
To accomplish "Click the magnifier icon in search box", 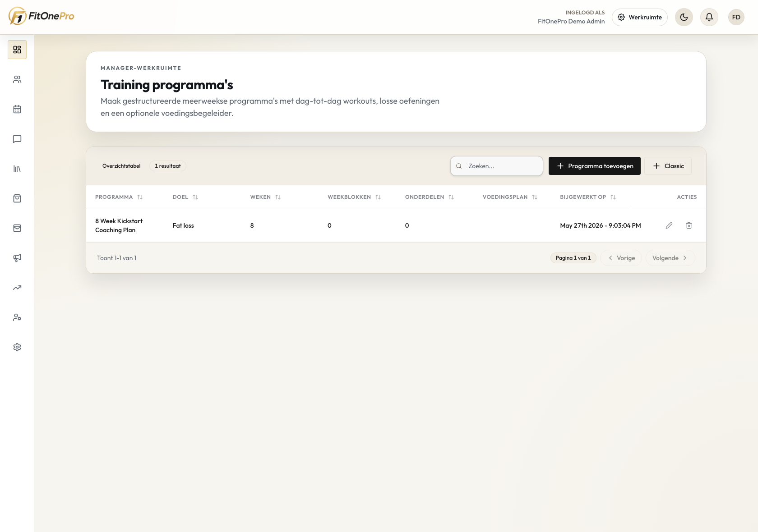I will (x=459, y=166).
